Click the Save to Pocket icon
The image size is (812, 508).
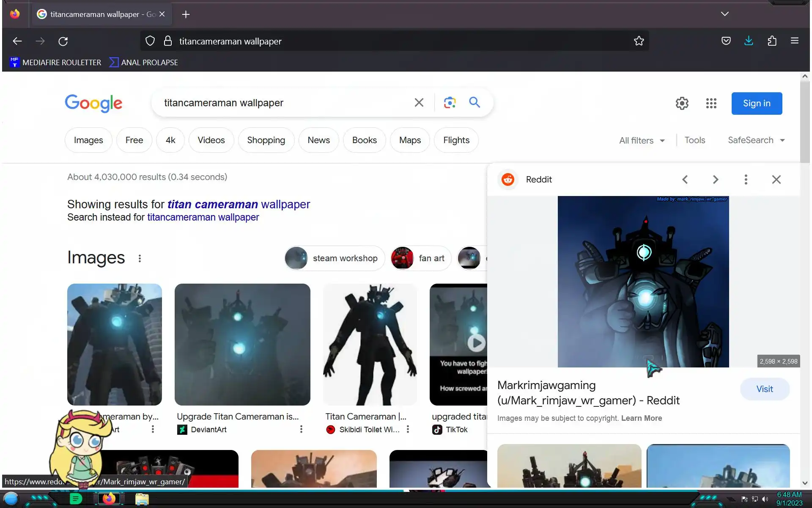(726, 41)
